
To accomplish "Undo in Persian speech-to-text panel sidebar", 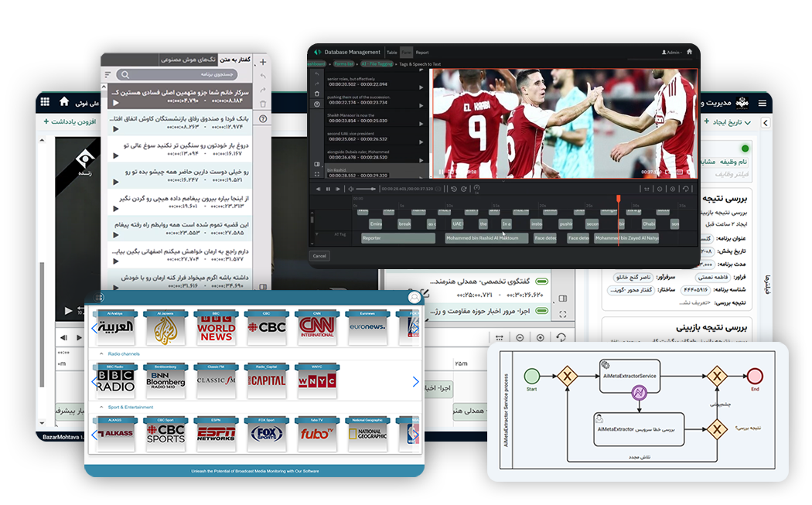I will pos(263,76).
